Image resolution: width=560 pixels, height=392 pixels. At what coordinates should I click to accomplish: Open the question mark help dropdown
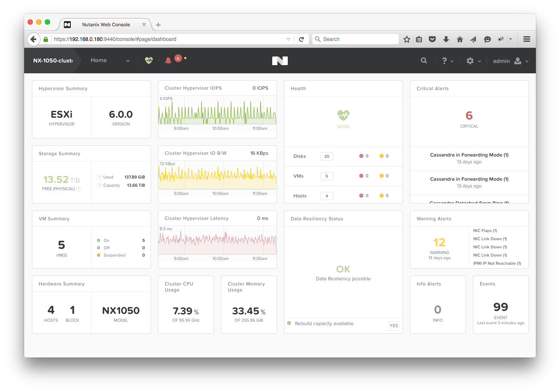tap(447, 61)
